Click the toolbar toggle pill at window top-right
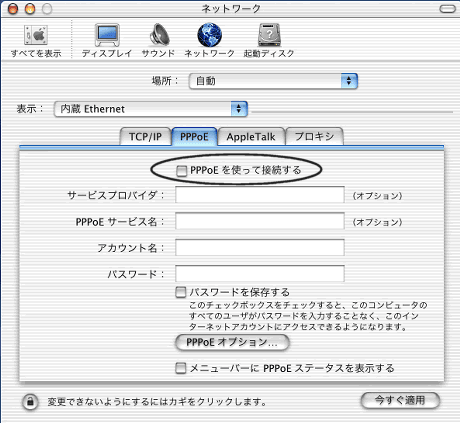Screen dimensions: 460x423 pos(447,9)
